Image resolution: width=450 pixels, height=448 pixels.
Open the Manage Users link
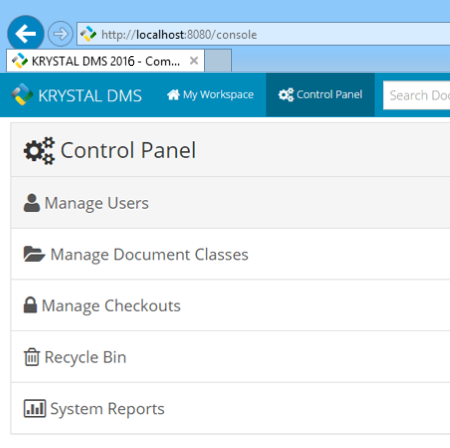pyautogui.click(x=97, y=203)
